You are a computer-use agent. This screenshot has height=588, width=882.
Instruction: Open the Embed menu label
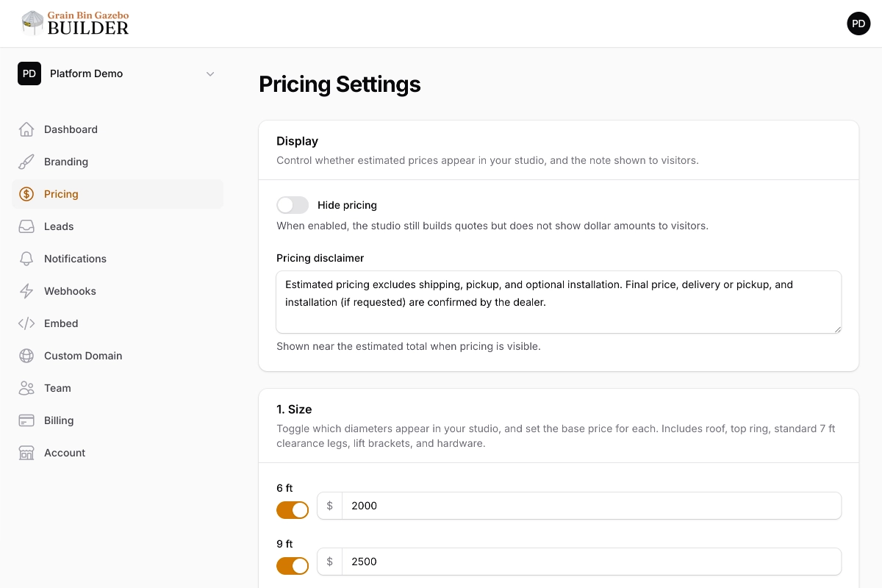pyautogui.click(x=61, y=323)
